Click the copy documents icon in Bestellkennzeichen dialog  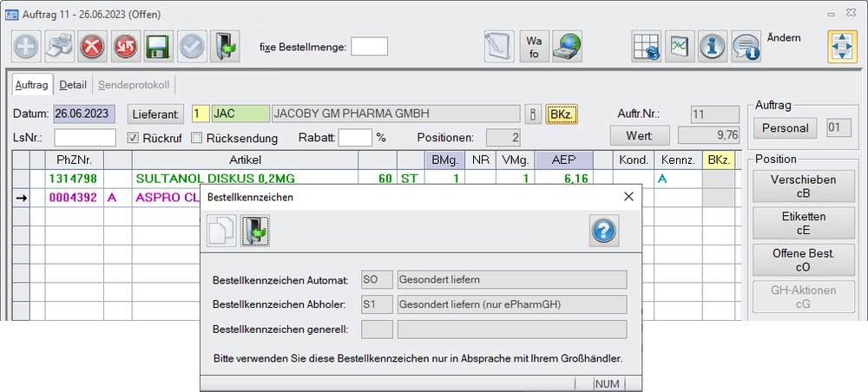(x=221, y=232)
